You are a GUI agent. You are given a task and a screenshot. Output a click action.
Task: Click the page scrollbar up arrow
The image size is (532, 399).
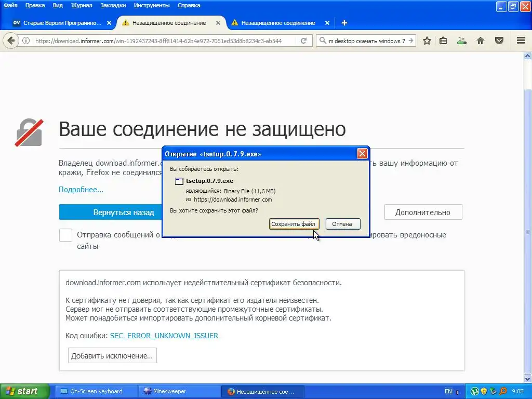[528, 56]
